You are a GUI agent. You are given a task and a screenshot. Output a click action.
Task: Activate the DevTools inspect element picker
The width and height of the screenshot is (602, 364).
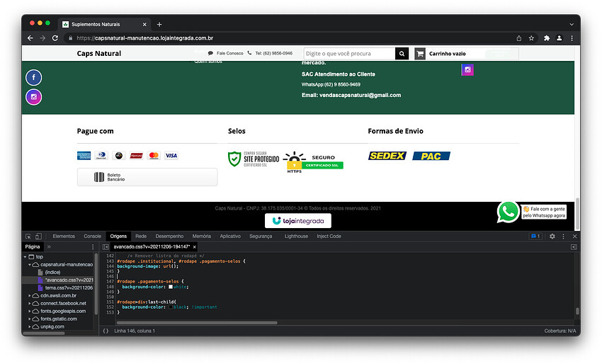point(28,237)
